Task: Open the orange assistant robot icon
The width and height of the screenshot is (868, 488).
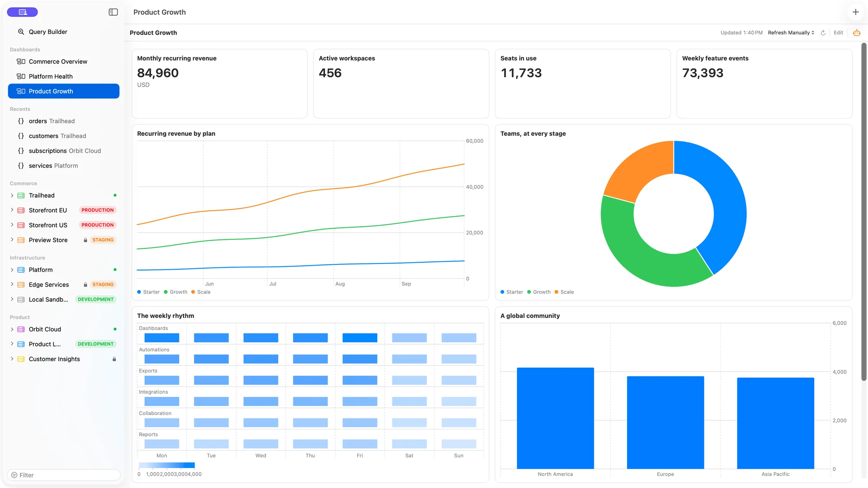Action: [x=857, y=33]
